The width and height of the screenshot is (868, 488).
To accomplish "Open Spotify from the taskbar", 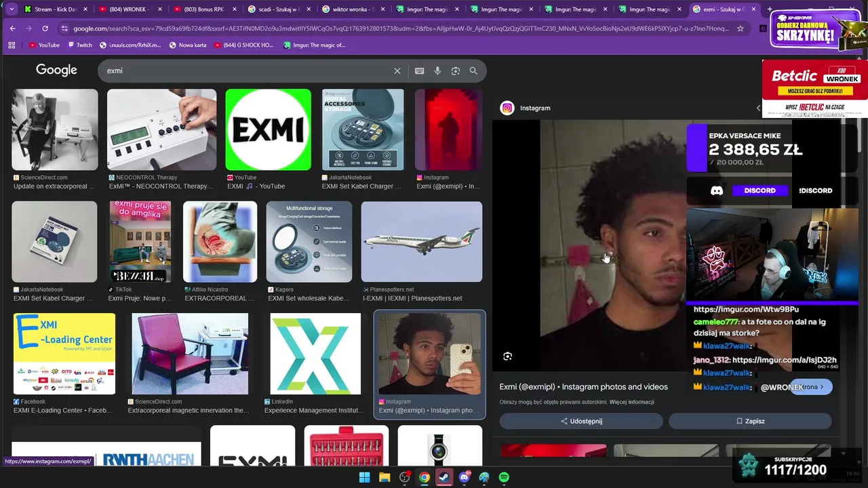I will 504,477.
